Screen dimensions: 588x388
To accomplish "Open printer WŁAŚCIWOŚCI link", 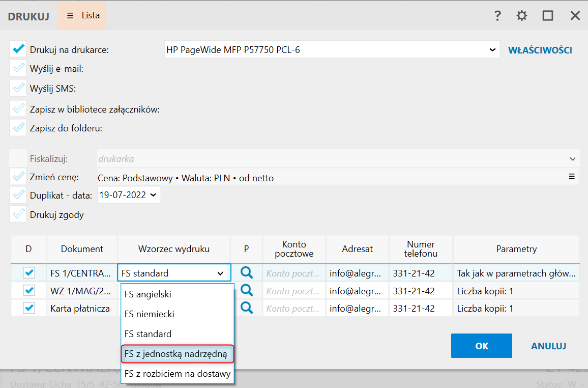I will pyautogui.click(x=540, y=50).
